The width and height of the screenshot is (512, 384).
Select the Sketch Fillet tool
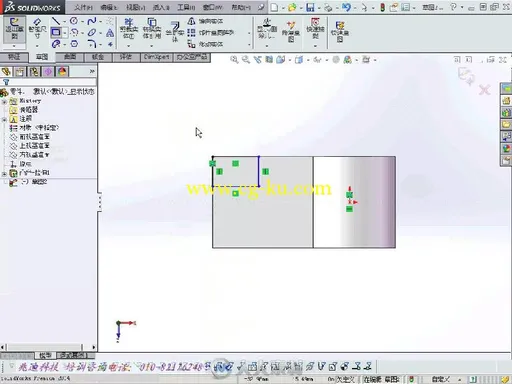point(91,44)
